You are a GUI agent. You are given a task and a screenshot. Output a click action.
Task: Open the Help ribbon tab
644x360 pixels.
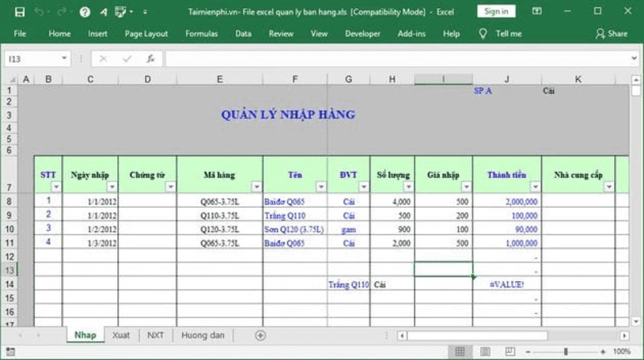(x=451, y=34)
